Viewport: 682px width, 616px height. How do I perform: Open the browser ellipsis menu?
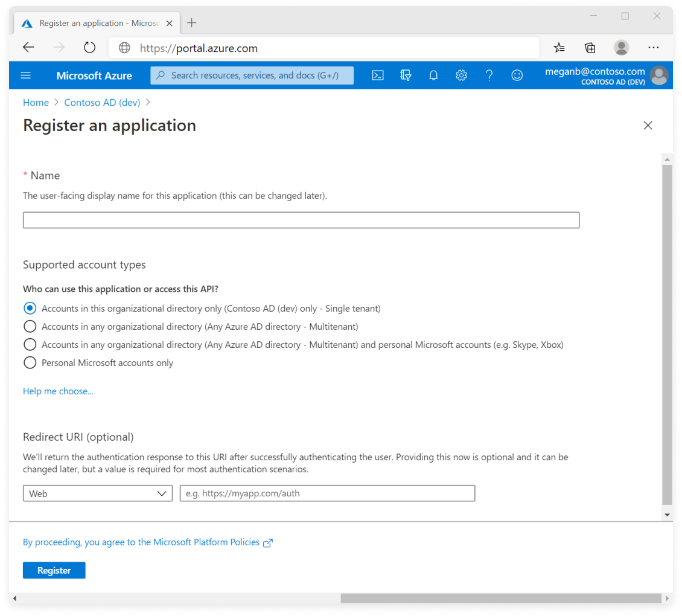[653, 48]
